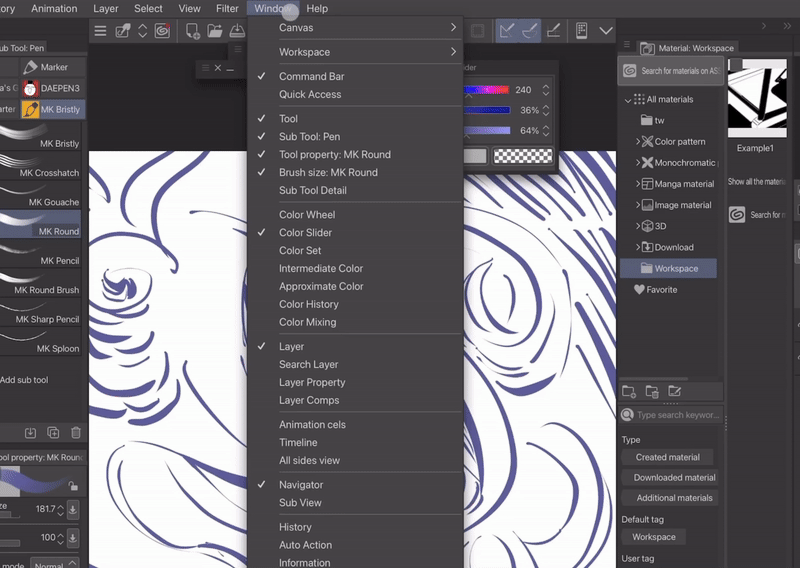The height and width of the screenshot is (568, 800).
Task: Choose the MK Sharp Pencil brush
Action: point(40,312)
